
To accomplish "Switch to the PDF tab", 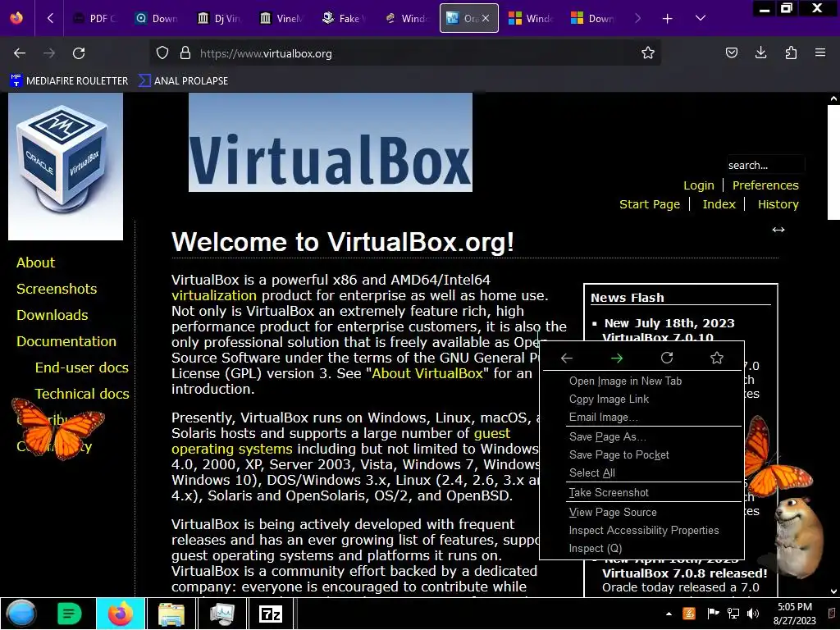I will point(94,19).
